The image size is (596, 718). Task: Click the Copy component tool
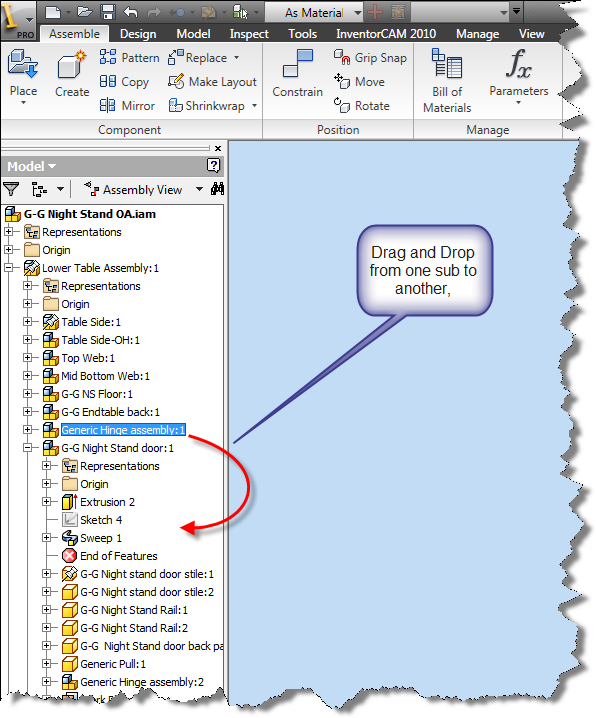tap(125, 82)
